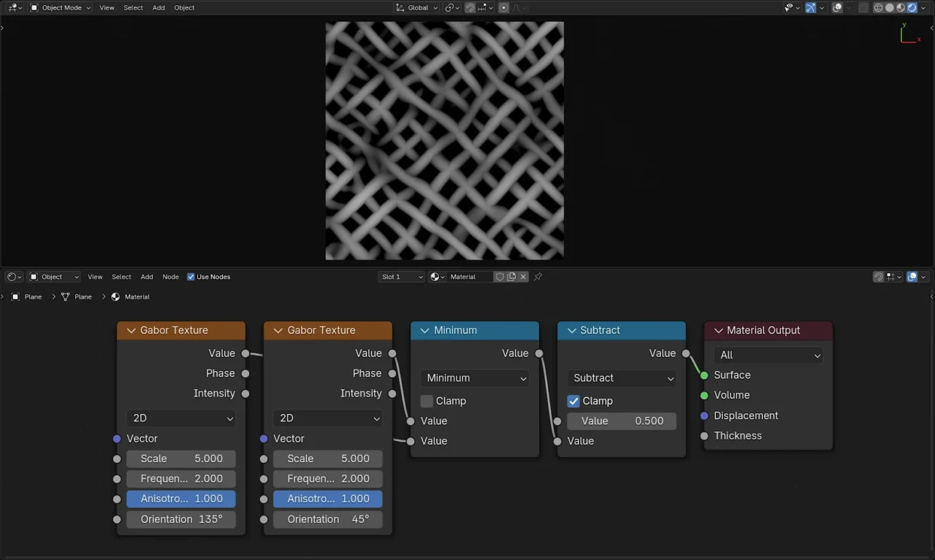Pin the shader editor datablock

(x=538, y=277)
